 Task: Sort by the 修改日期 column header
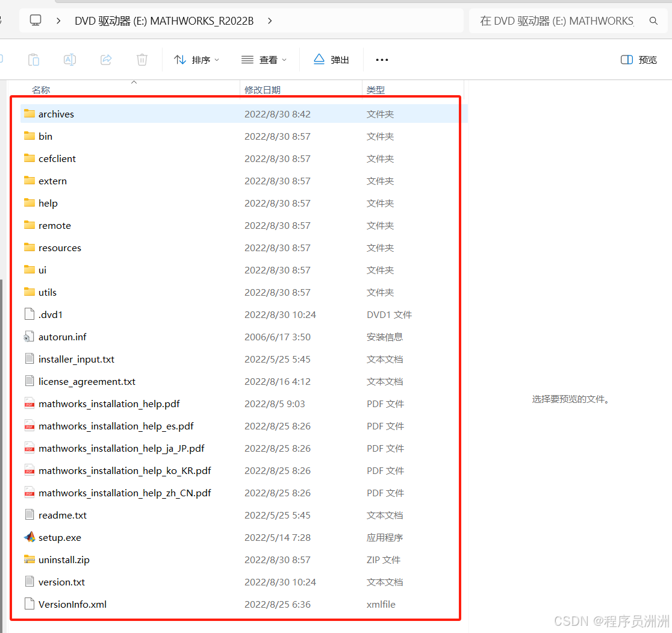pos(263,90)
